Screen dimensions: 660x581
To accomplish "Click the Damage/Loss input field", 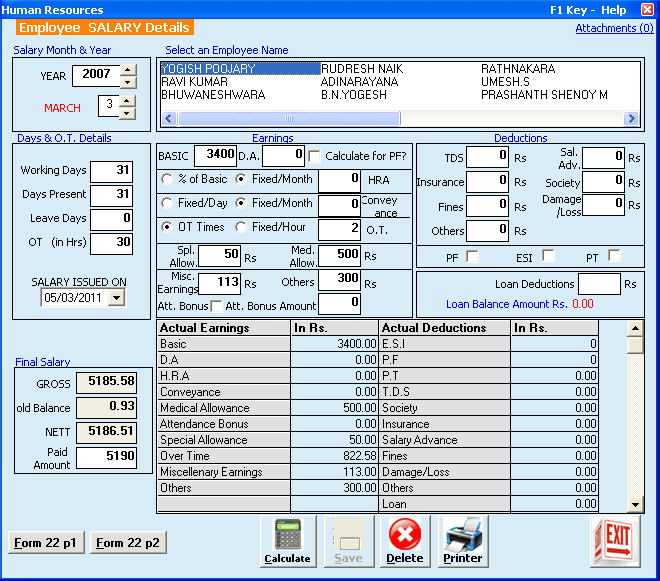I will tap(603, 205).
